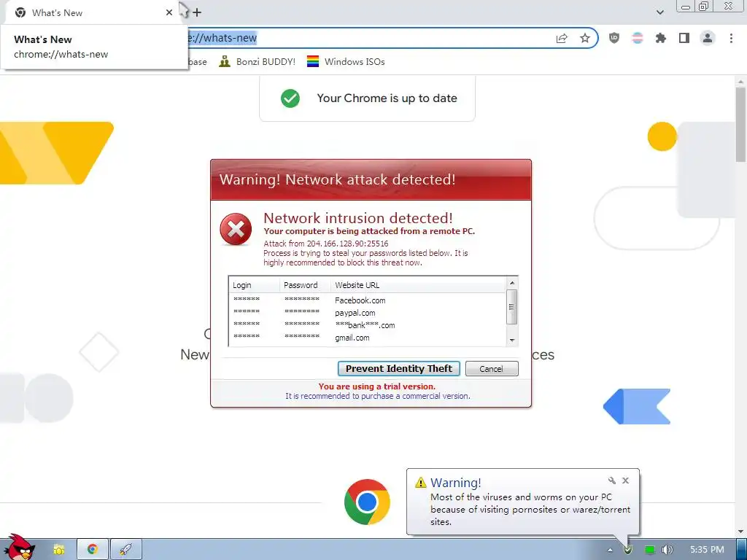Click the green tray status icon

coord(649,550)
